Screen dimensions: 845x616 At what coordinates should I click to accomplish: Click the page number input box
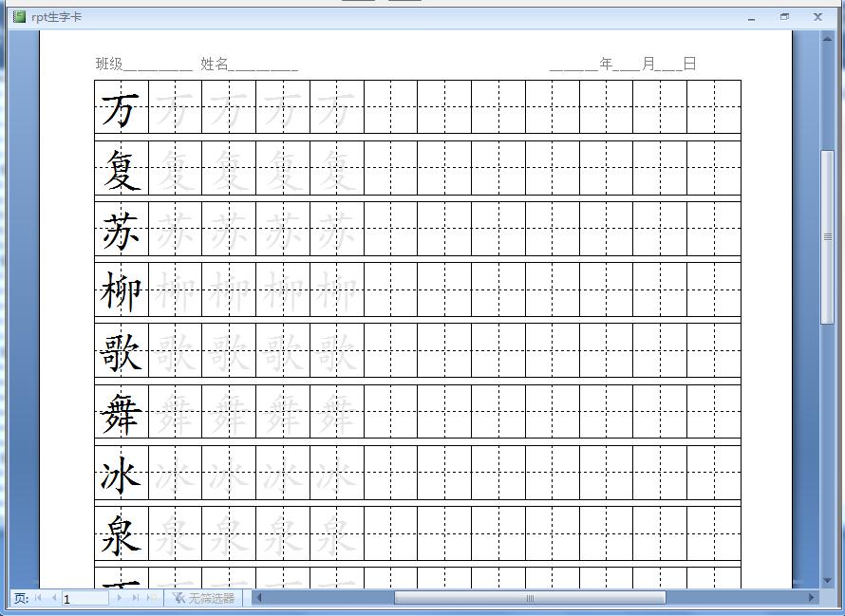[x=85, y=598]
